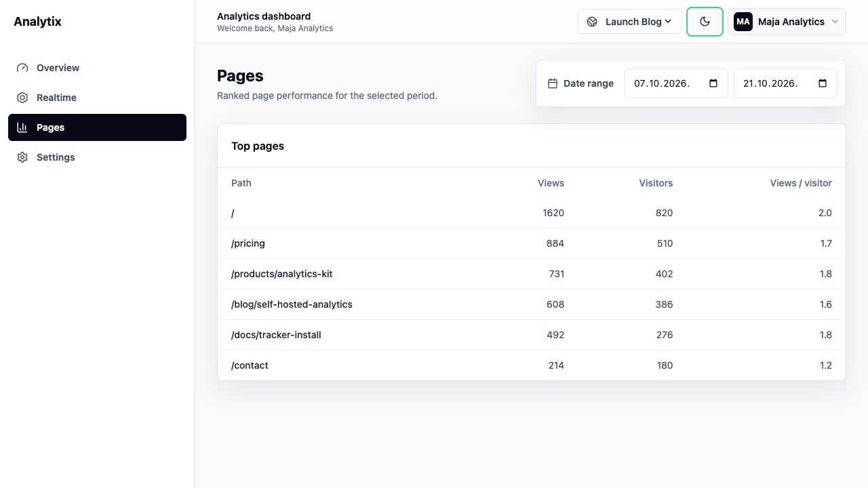Select the /products/analytics-kit path
The image size is (868, 488).
point(282,274)
